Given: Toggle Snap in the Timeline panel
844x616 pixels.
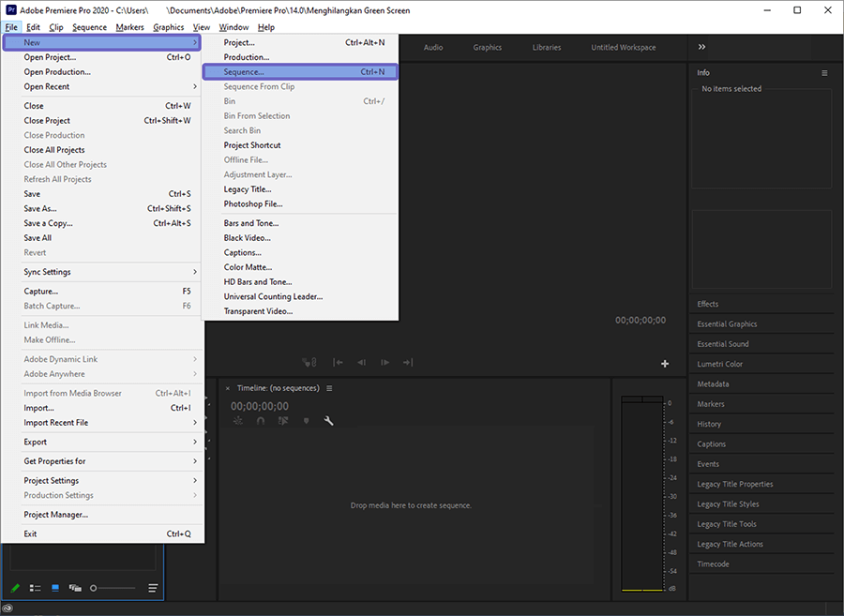Looking at the screenshot, I should (x=261, y=421).
